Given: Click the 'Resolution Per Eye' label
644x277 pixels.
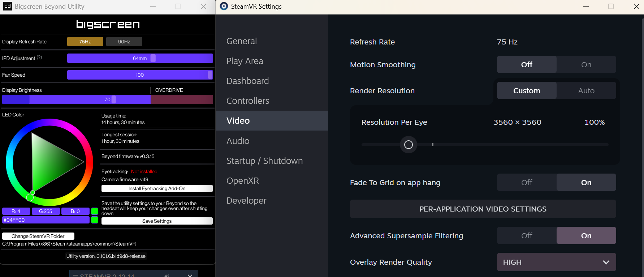Looking at the screenshot, I should [394, 122].
